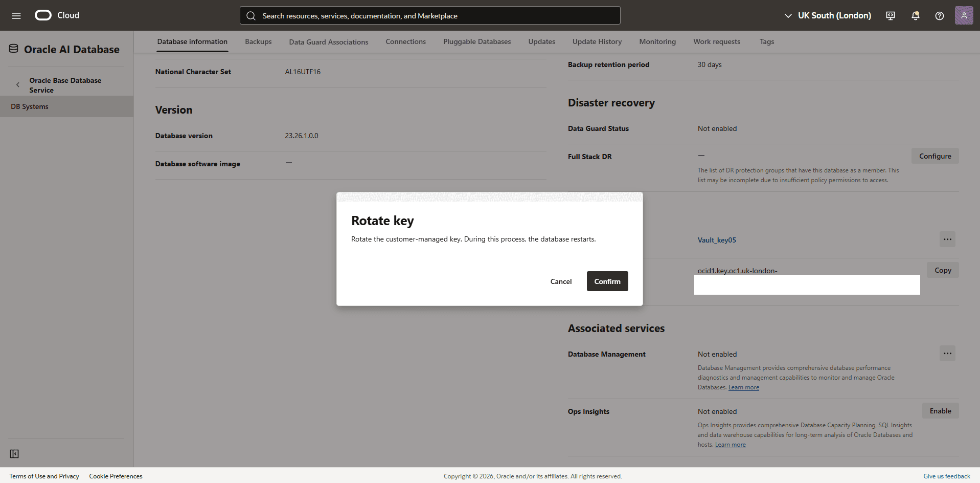Select the Connections tab
The height and width of the screenshot is (483, 980).
pyautogui.click(x=405, y=41)
